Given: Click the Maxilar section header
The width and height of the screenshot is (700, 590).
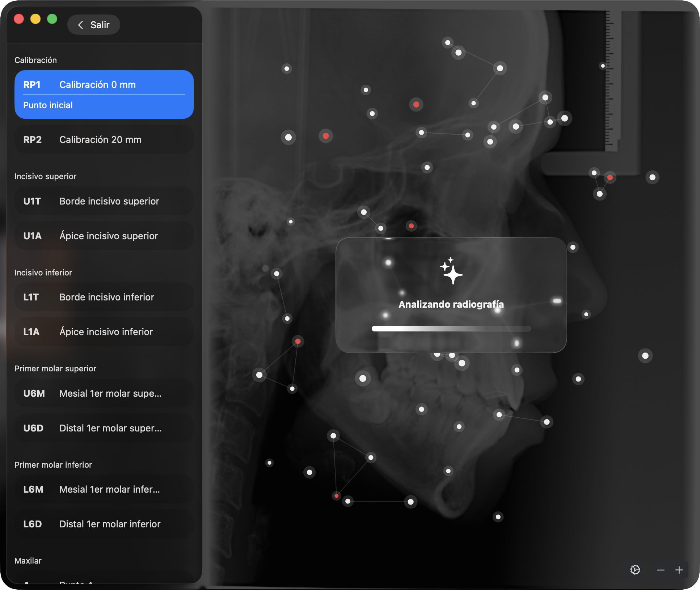Looking at the screenshot, I should pyautogui.click(x=28, y=561).
